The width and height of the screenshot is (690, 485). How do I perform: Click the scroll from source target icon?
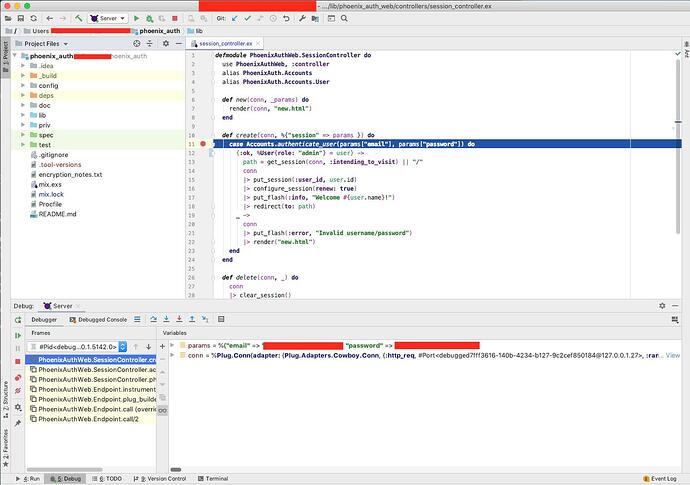[137, 44]
